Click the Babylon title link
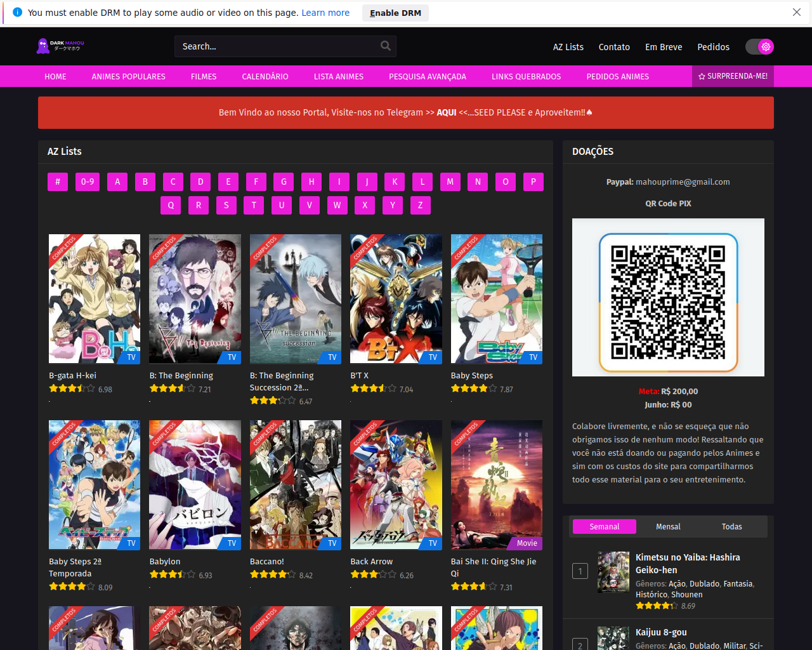Image resolution: width=812 pixels, height=650 pixels. [165, 562]
